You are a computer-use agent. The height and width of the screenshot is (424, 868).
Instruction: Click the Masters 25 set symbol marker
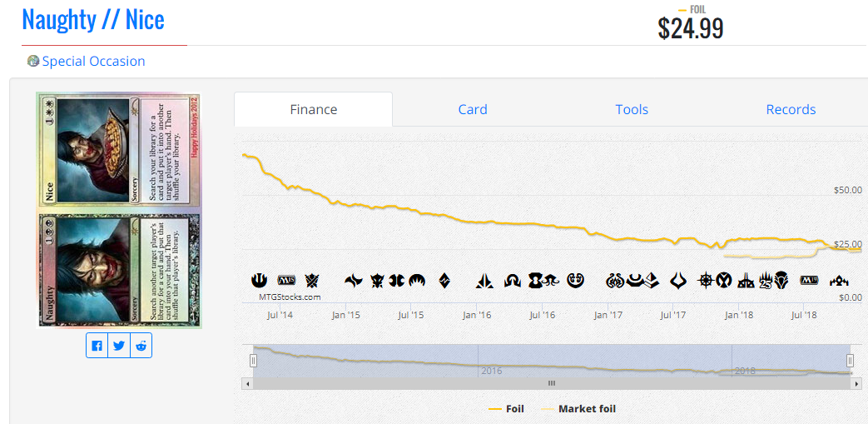765,281
